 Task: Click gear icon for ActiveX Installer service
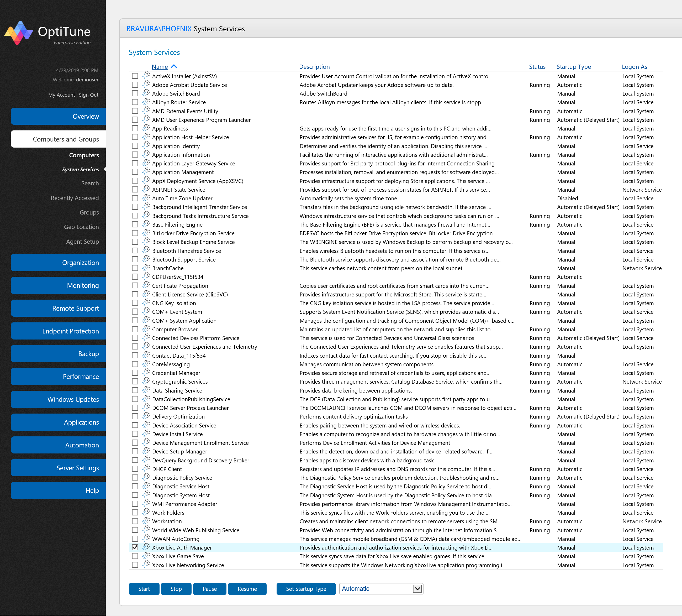click(146, 75)
